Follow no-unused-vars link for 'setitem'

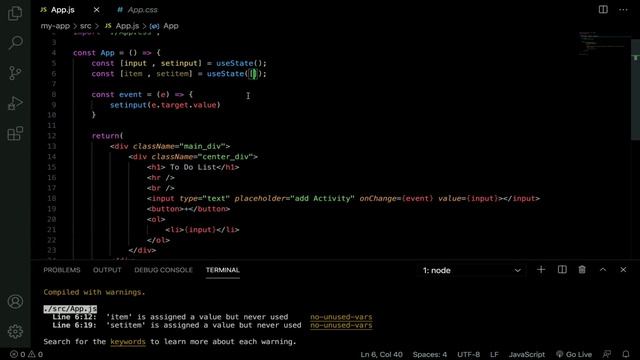point(341,325)
